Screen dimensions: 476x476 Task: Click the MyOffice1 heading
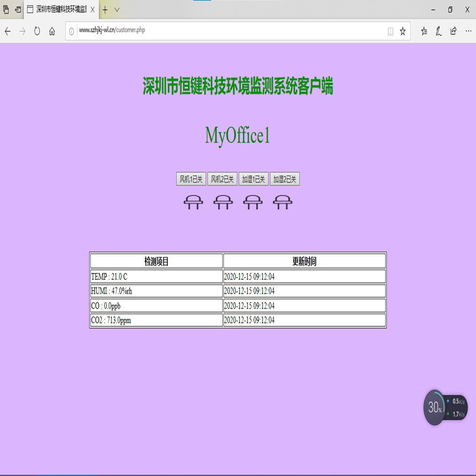237,135
